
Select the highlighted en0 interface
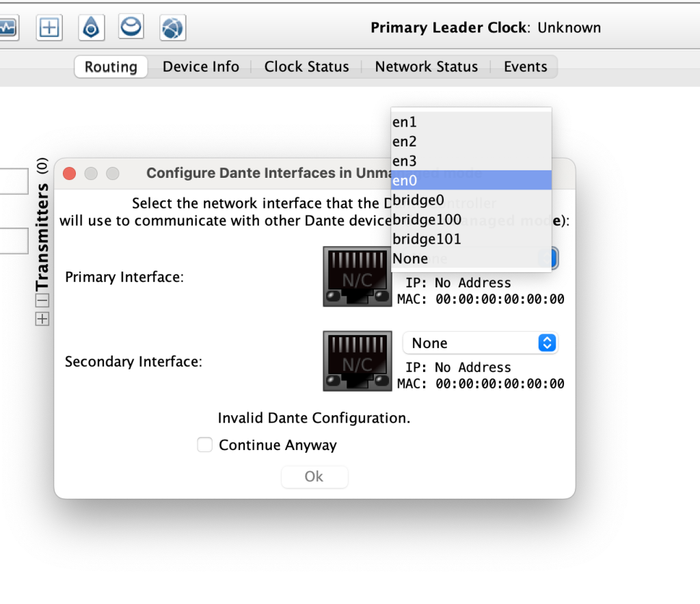471,180
